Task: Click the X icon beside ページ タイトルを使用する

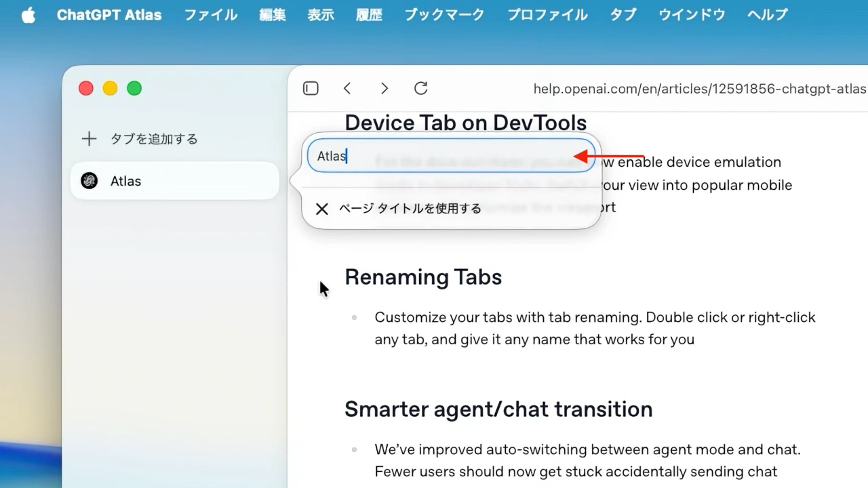Action: pyautogui.click(x=322, y=209)
